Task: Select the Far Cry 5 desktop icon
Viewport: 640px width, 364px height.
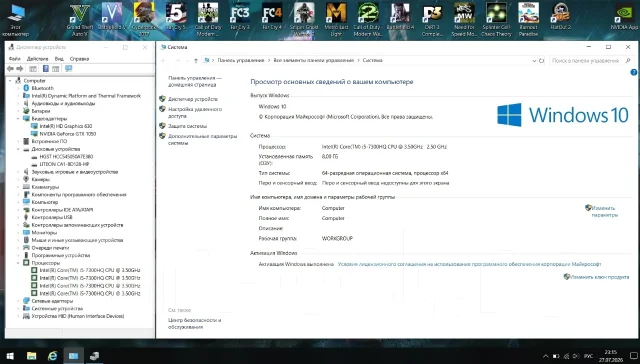Action: [x=176, y=16]
